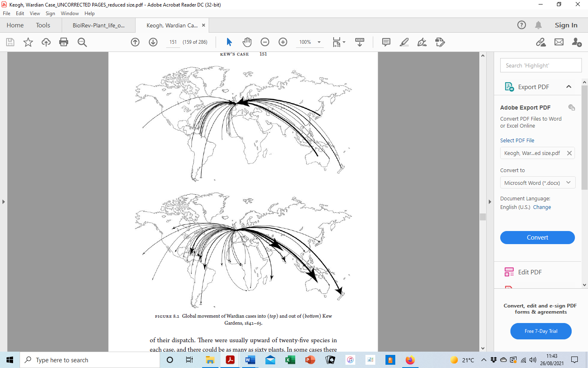
Task: Open the zoom percentage dropdown
Action: click(310, 42)
